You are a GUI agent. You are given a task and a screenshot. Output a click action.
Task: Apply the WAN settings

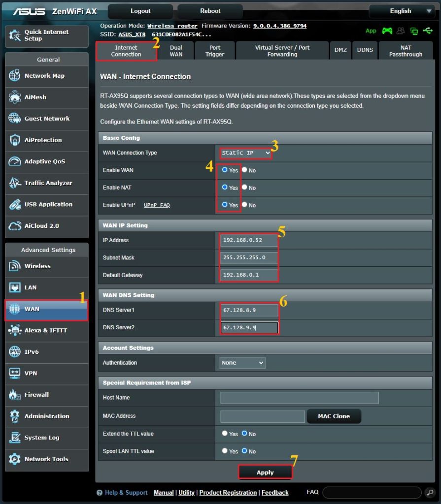click(x=265, y=472)
